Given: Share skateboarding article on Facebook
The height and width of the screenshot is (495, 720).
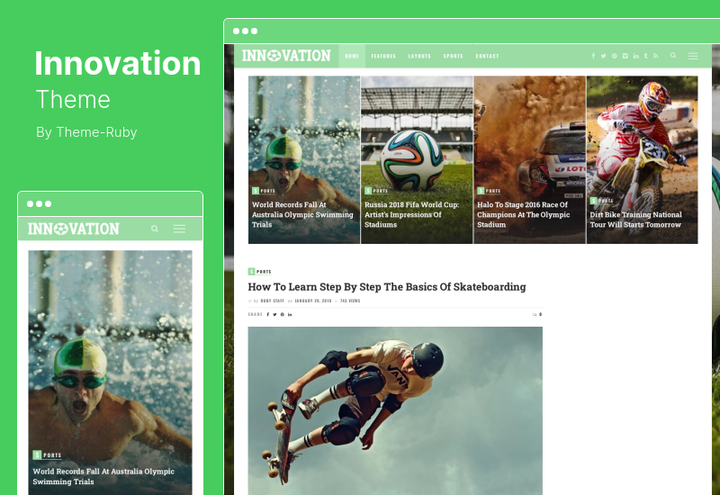Looking at the screenshot, I should 268,315.
